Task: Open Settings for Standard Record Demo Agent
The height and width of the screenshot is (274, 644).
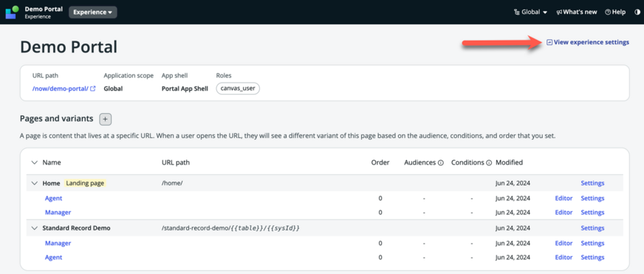Action: click(x=592, y=257)
